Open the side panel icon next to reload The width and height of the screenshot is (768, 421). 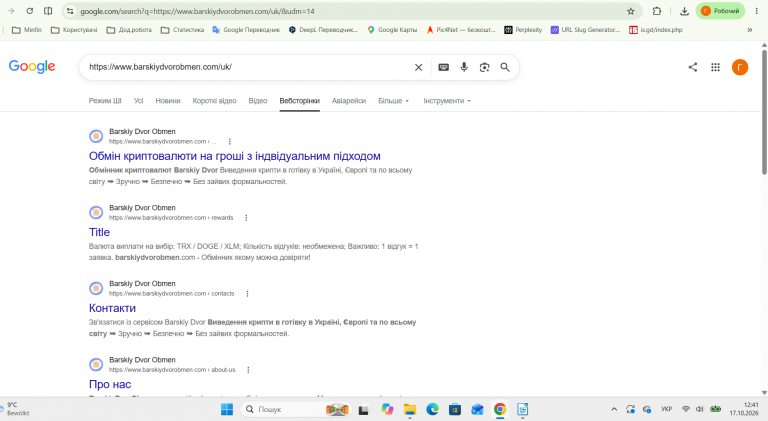pyautogui.click(x=48, y=11)
